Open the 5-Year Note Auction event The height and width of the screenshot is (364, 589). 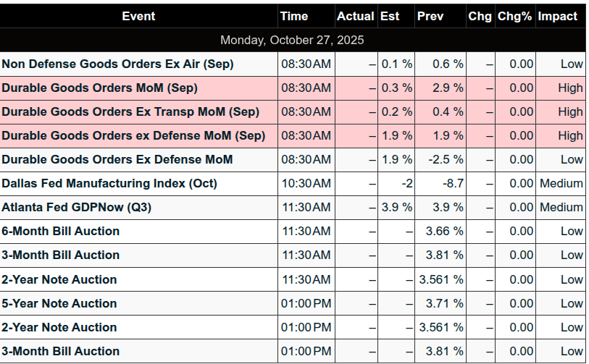point(59,303)
